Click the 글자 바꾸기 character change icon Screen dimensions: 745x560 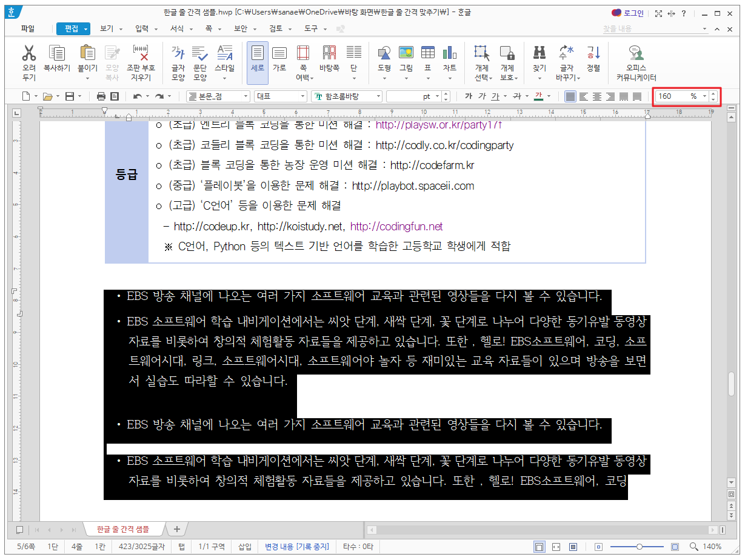coord(566,54)
